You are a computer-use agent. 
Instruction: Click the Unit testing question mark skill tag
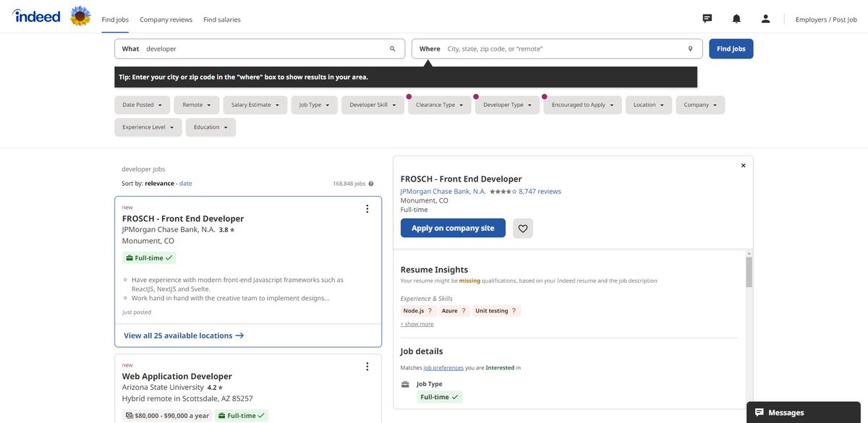click(497, 311)
